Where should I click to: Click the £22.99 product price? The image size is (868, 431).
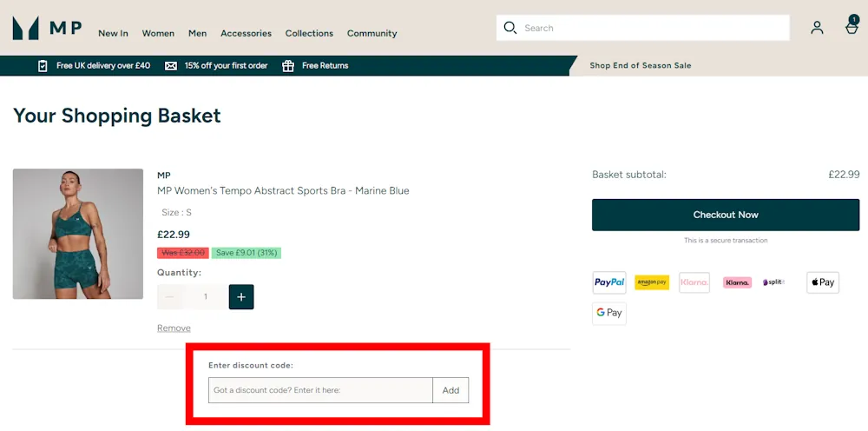click(174, 235)
